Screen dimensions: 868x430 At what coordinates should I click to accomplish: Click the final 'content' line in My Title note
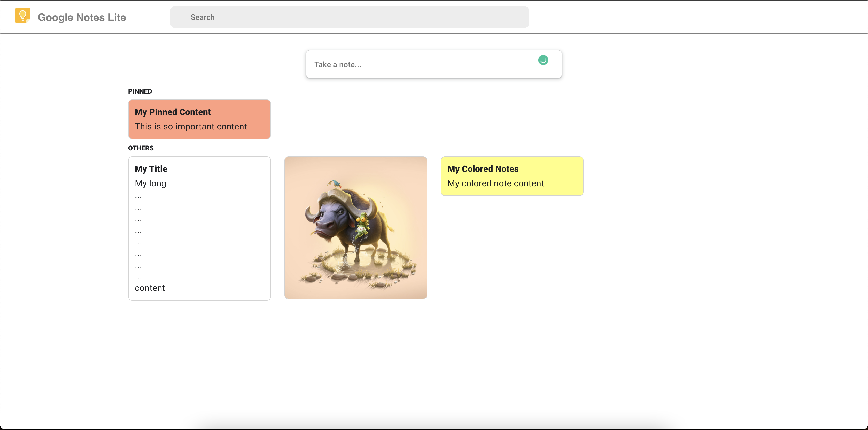[x=150, y=288]
